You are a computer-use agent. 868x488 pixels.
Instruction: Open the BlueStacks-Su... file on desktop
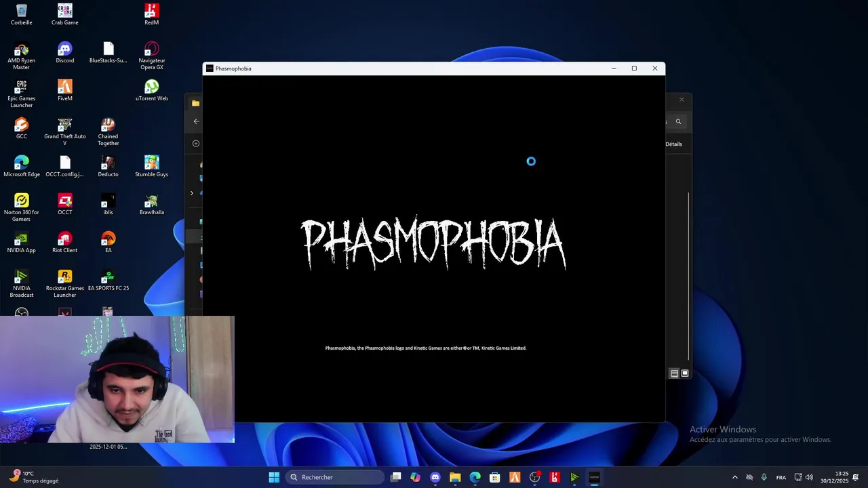(x=108, y=52)
